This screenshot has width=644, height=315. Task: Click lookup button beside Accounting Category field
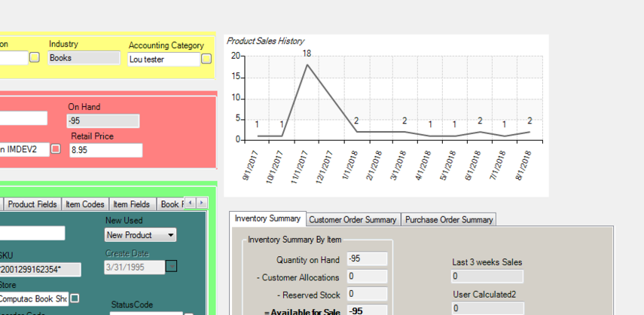coord(206,59)
